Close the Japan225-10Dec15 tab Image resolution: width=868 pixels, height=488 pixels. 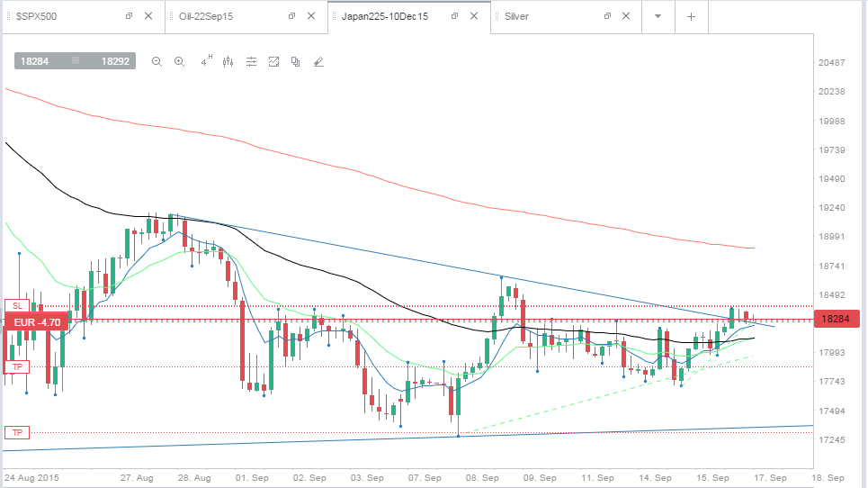pos(474,16)
